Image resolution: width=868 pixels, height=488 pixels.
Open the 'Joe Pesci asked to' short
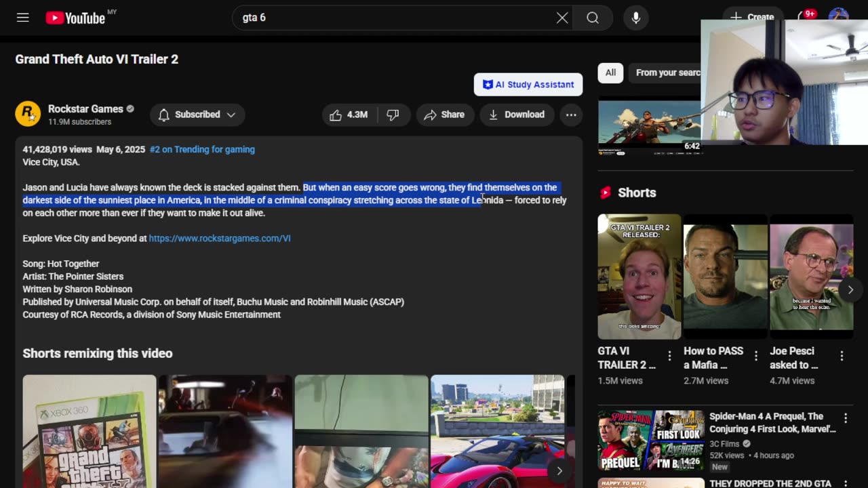click(x=812, y=277)
